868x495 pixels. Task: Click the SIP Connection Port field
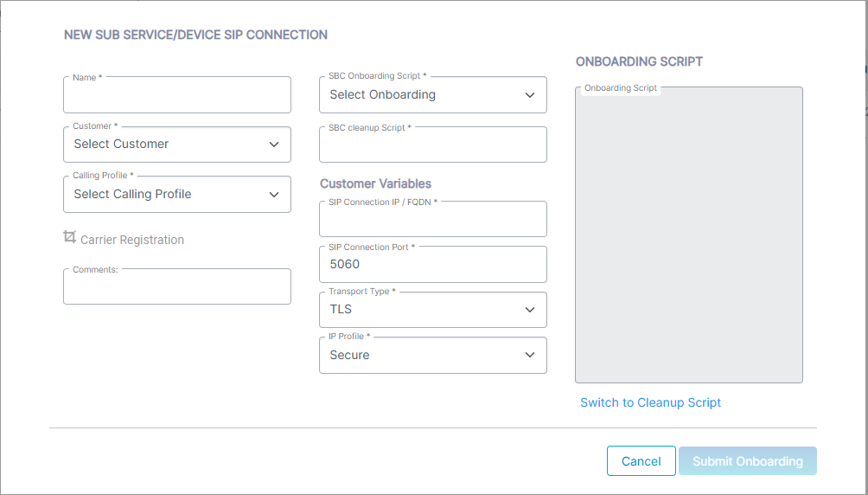(x=433, y=265)
